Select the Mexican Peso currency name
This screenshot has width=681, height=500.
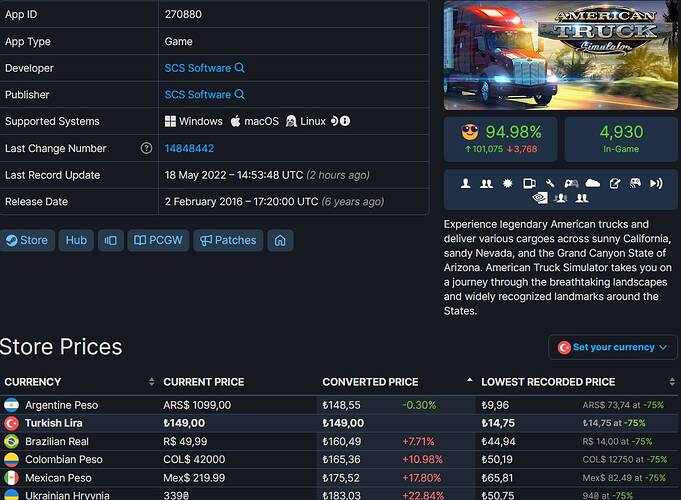click(x=58, y=478)
